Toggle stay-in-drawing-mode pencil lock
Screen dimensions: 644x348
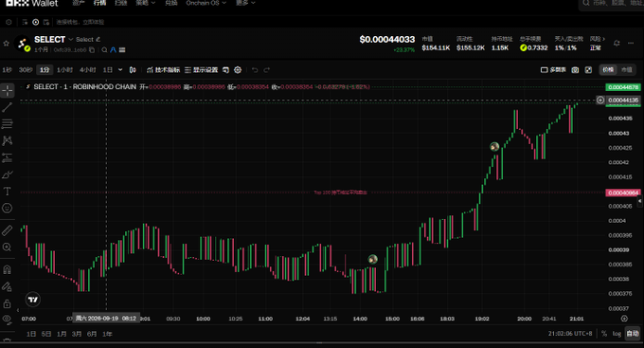click(7, 286)
